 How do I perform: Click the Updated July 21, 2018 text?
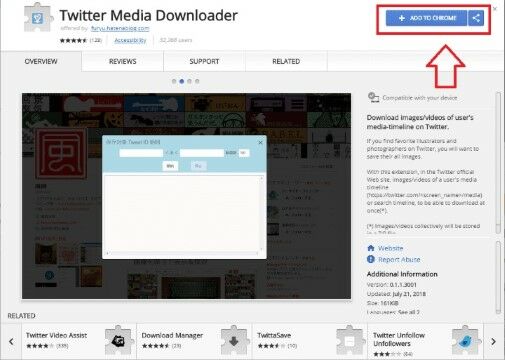tap(396, 294)
